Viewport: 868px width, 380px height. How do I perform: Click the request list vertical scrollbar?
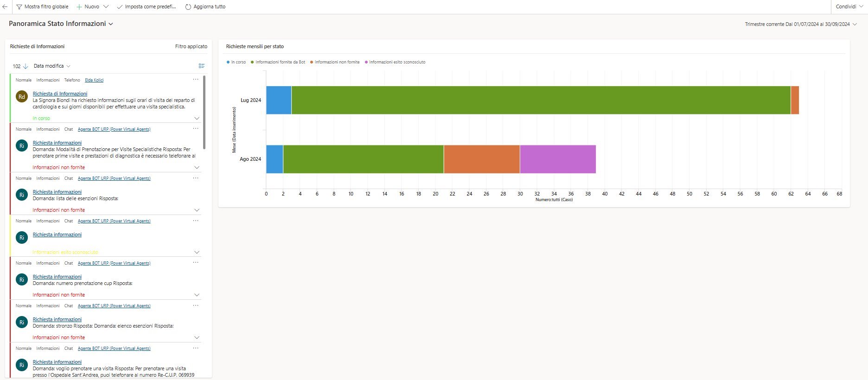[x=204, y=112]
